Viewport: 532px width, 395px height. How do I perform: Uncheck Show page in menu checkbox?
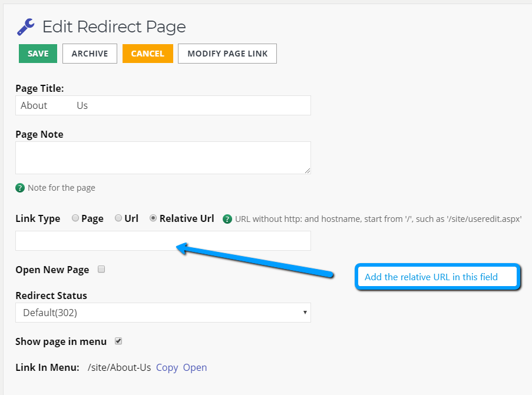118,341
